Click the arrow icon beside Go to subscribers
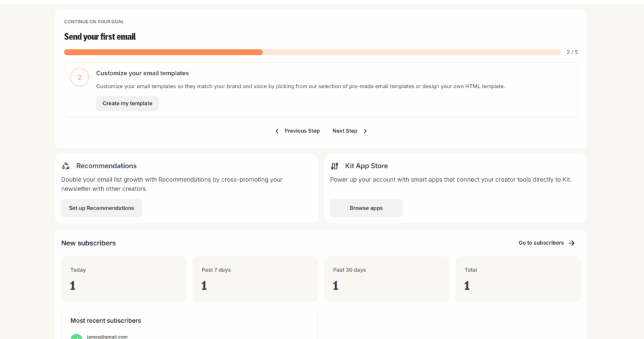This screenshot has height=339, width=644. [571, 243]
